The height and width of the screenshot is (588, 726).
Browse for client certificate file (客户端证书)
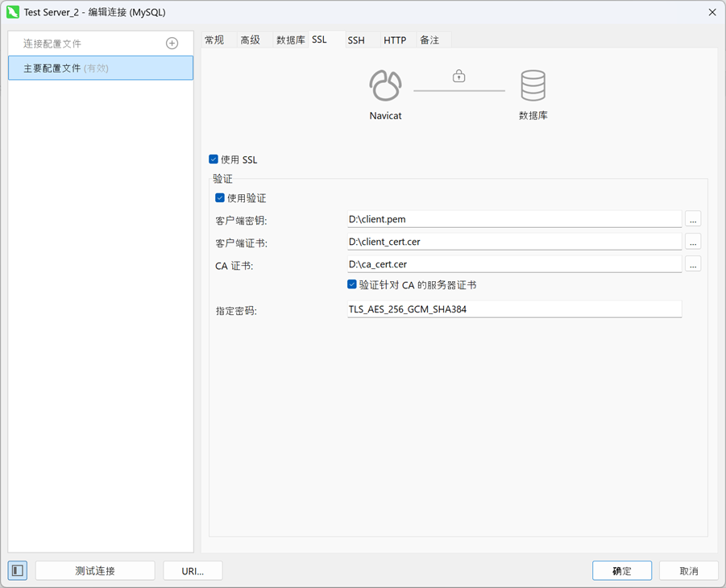[693, 241]
